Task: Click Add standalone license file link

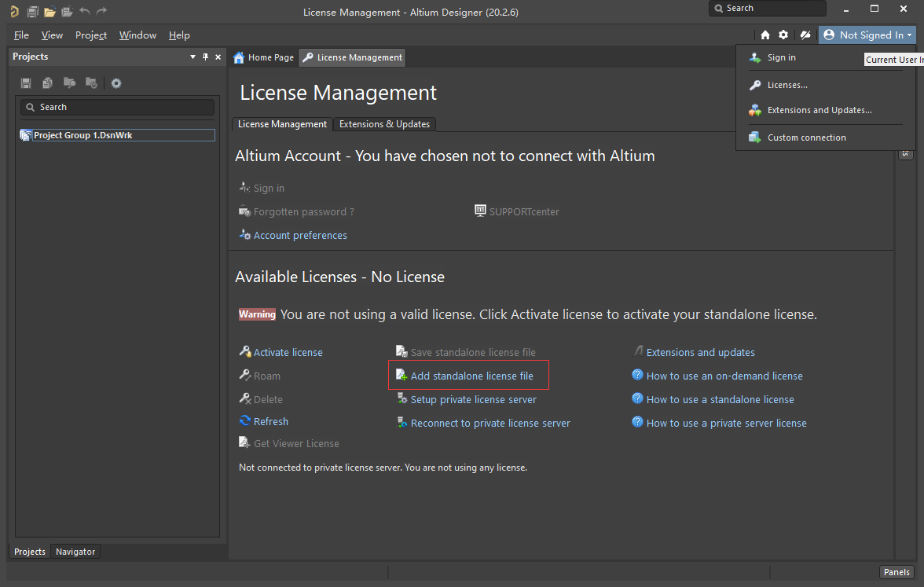Action: [x=471, y=376]
